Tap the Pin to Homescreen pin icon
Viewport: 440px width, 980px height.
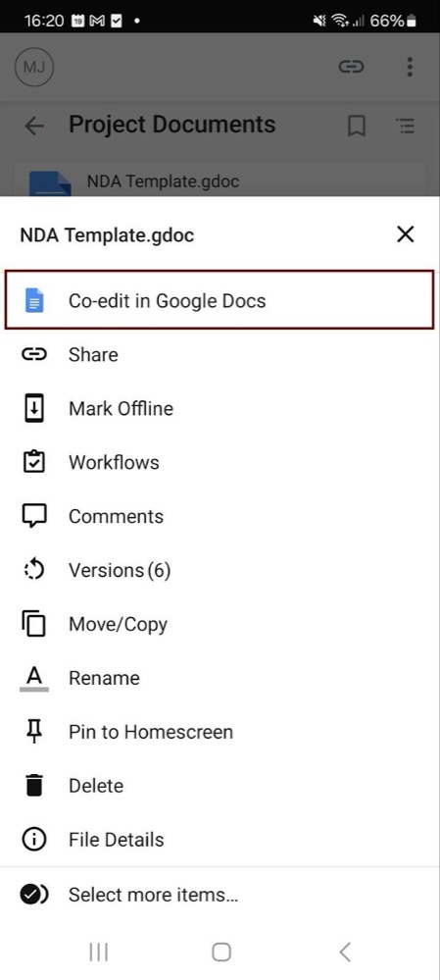point(34,732)
